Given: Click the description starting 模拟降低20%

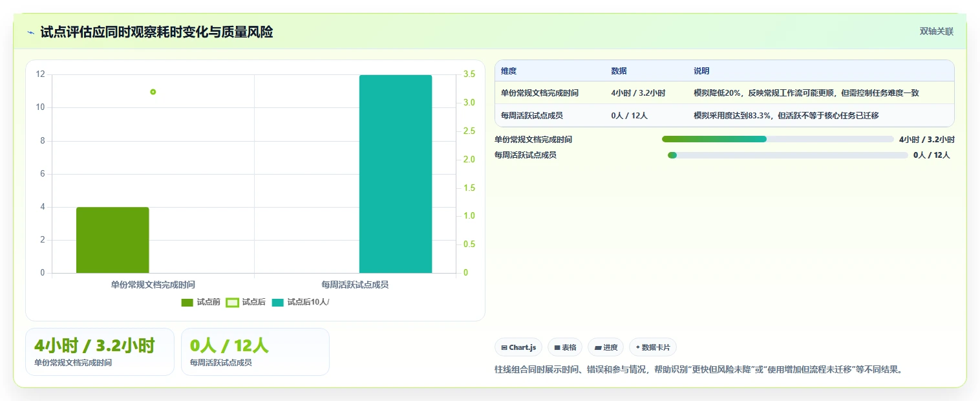Looking at the screenshot, I should 806,93.
